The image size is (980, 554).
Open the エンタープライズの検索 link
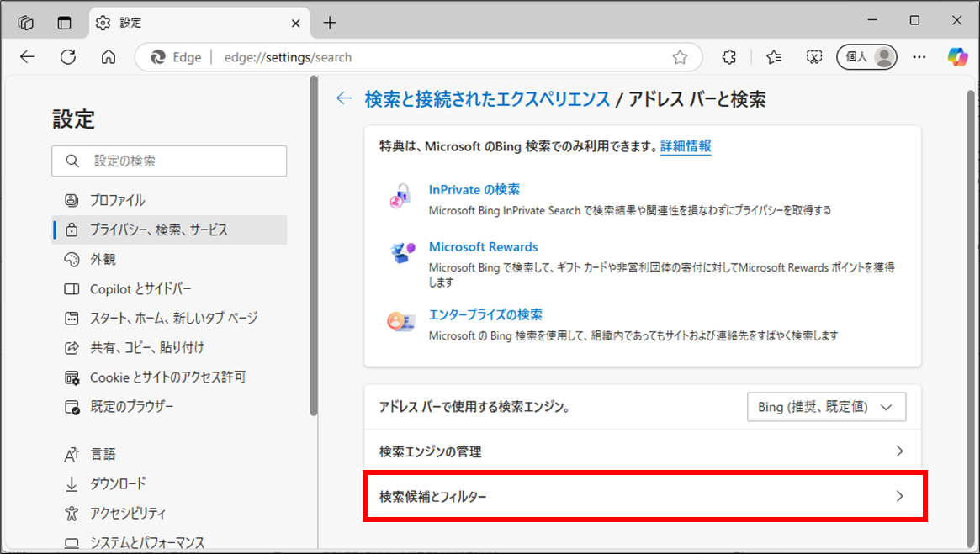tap(485, 314)
